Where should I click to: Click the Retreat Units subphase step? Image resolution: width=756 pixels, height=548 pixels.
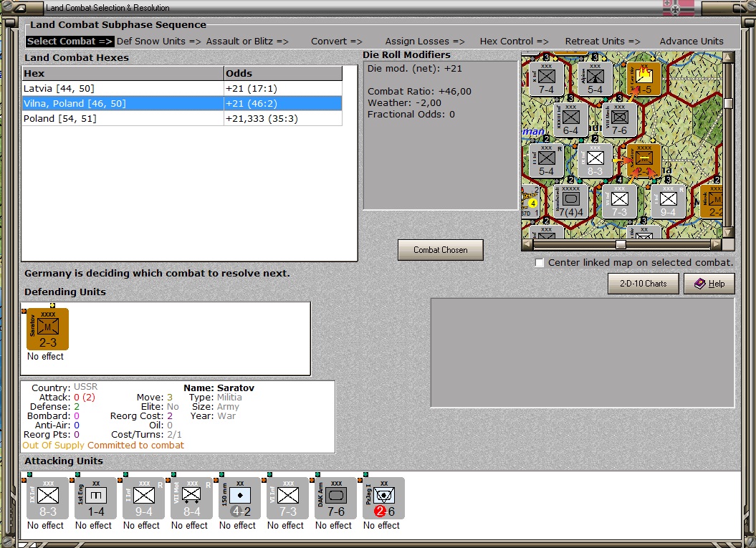(603, 42)
